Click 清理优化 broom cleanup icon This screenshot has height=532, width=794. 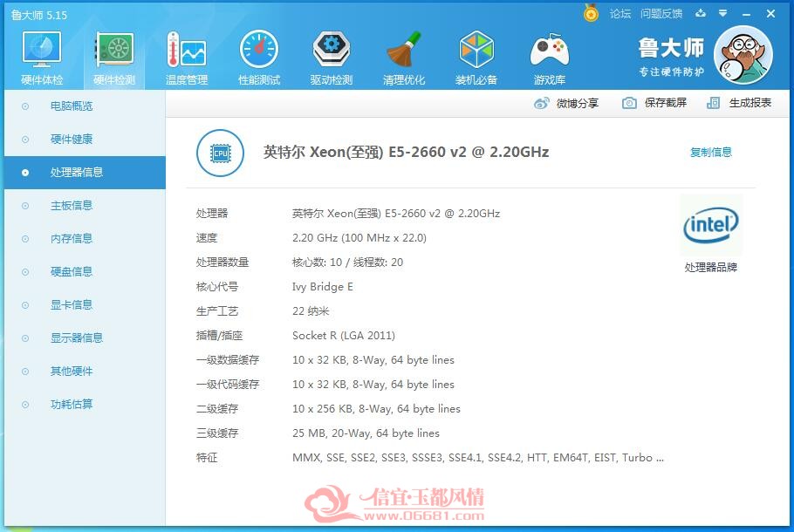tap(404, 49)
